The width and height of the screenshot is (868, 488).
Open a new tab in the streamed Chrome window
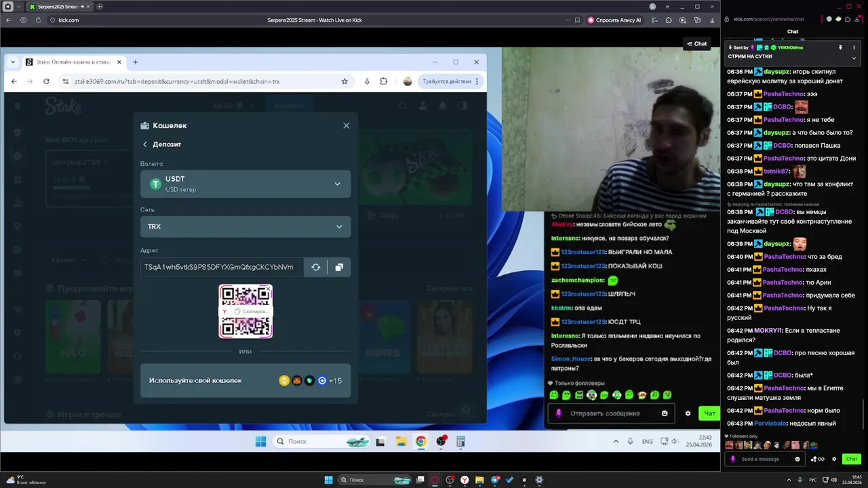tap(135, 62)
